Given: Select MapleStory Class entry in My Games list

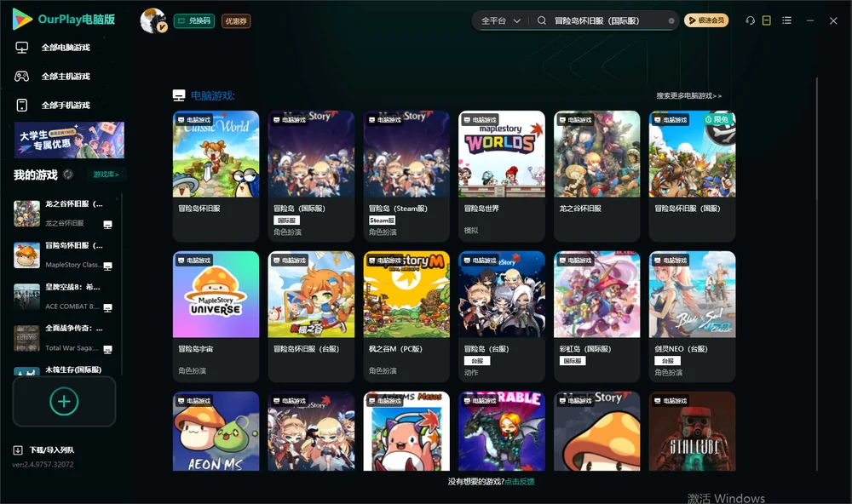Looking at the screenshot, I should [x=65, y=255].
